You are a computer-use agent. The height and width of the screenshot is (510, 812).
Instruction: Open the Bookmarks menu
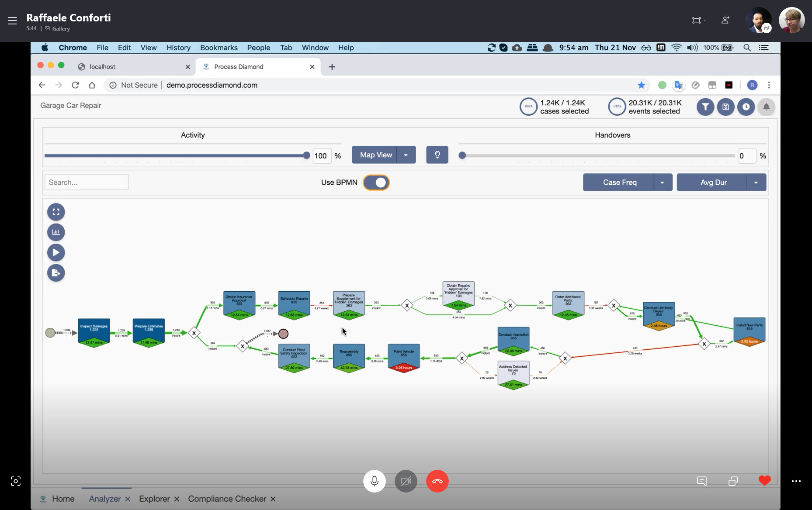tap(219, 48)
